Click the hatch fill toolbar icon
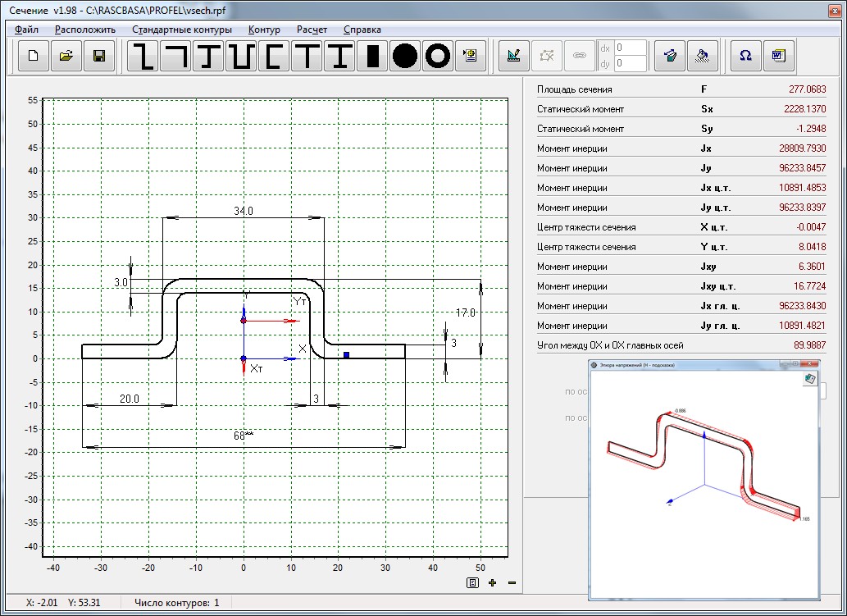The width and height of the screenshot is (847, 616). click(x=702, y=56)
